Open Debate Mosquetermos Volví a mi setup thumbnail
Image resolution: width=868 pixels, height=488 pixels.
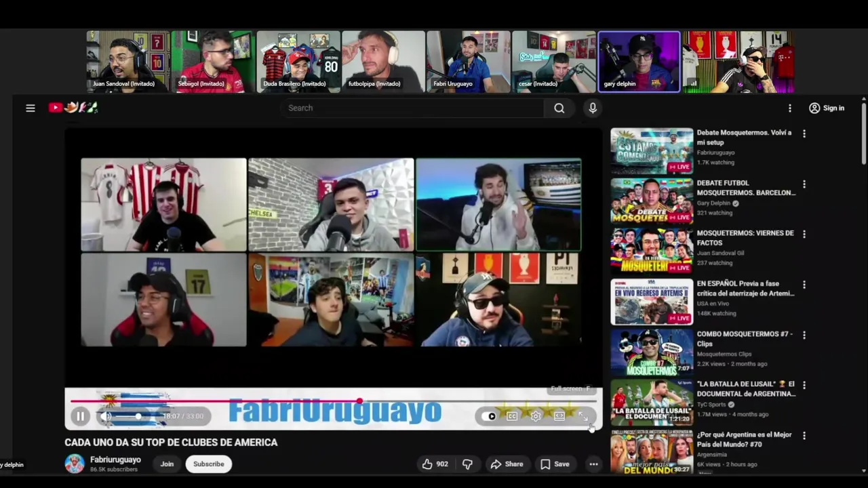652,151
